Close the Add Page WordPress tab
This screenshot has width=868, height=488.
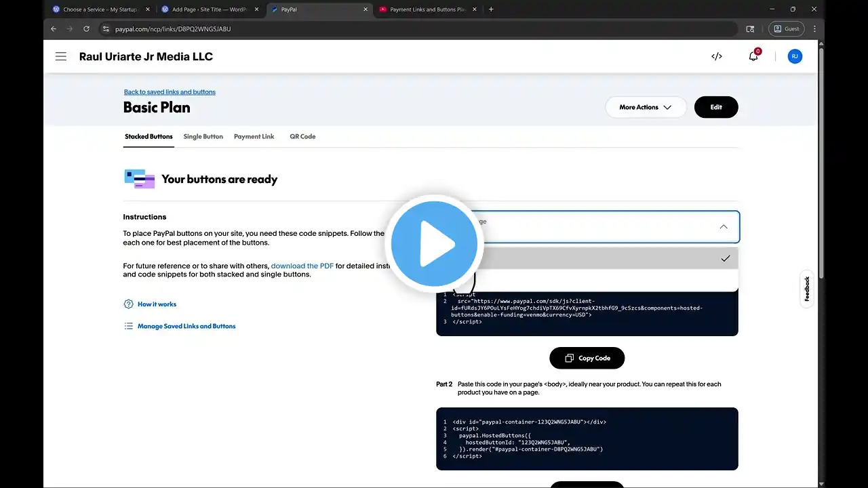(x=256, y=9)
